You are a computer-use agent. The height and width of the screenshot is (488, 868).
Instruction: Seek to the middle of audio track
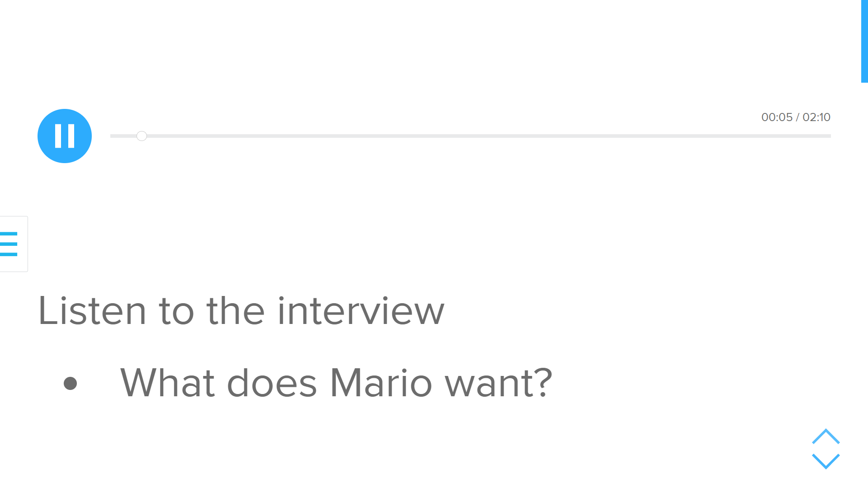point(471,136)
